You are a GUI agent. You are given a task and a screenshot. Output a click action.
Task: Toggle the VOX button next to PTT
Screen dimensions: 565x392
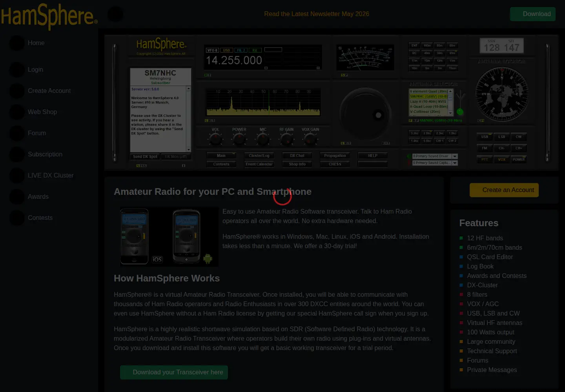pyautogui.click(x=502, y=160)
